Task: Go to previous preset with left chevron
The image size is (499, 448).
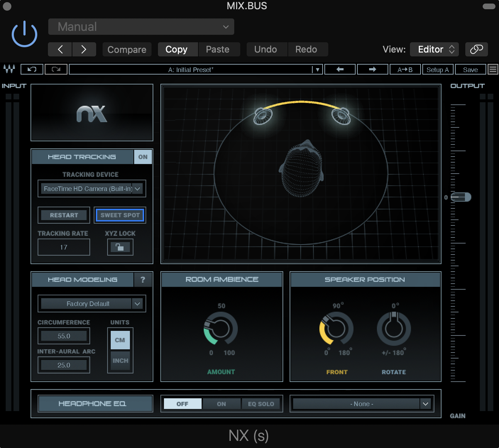Action: (x=60, y=49)
